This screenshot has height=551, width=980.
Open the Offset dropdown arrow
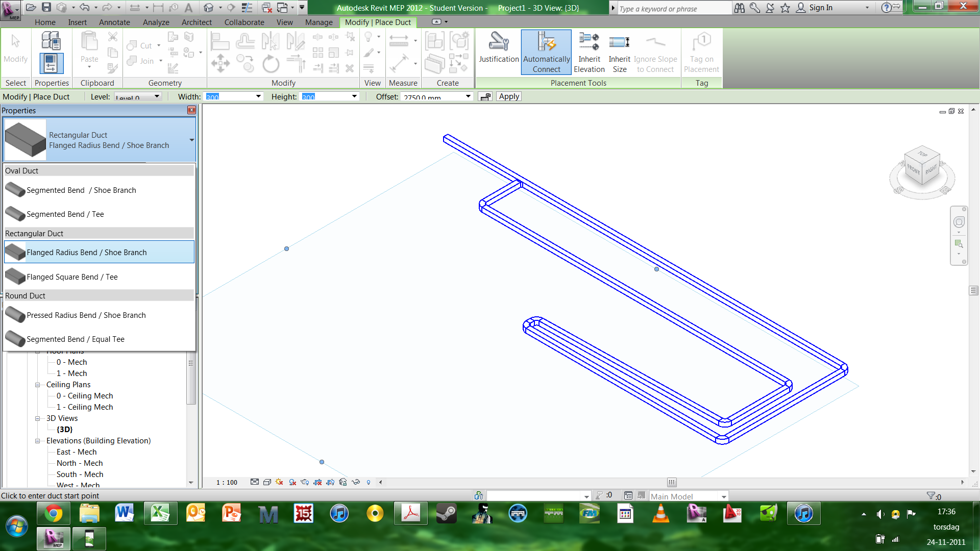pyautogui.click(x=468, y=96)
